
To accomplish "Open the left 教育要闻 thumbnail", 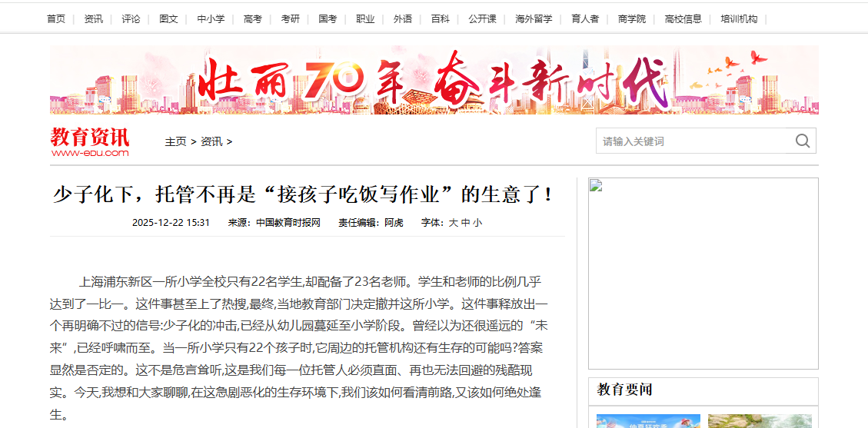I will tap(648, 421).
